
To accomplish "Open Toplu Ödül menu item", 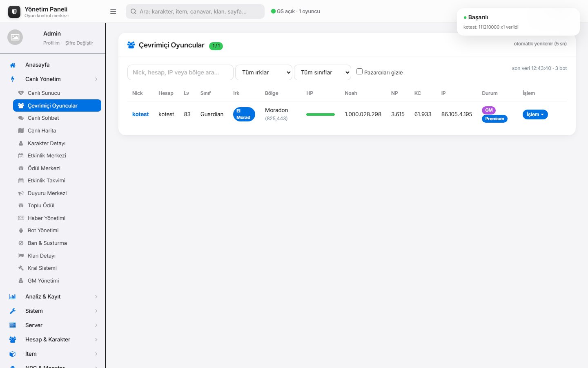I will click(57, 206).
